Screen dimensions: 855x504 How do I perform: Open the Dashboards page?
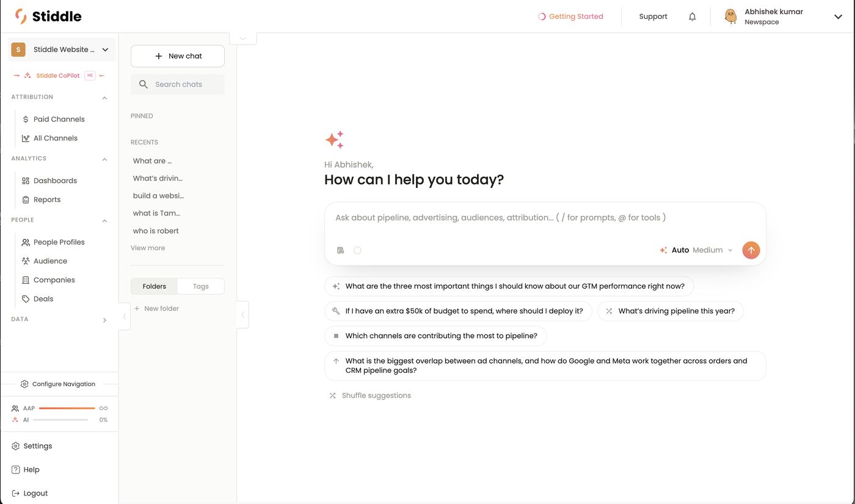point(55,181)
